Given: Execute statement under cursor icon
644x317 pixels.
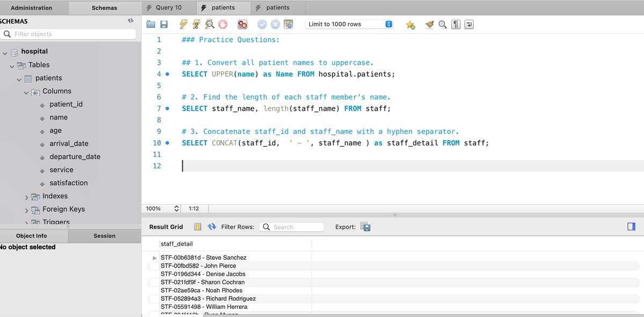Looking at the screenshot, I should (x=196, y=24).
